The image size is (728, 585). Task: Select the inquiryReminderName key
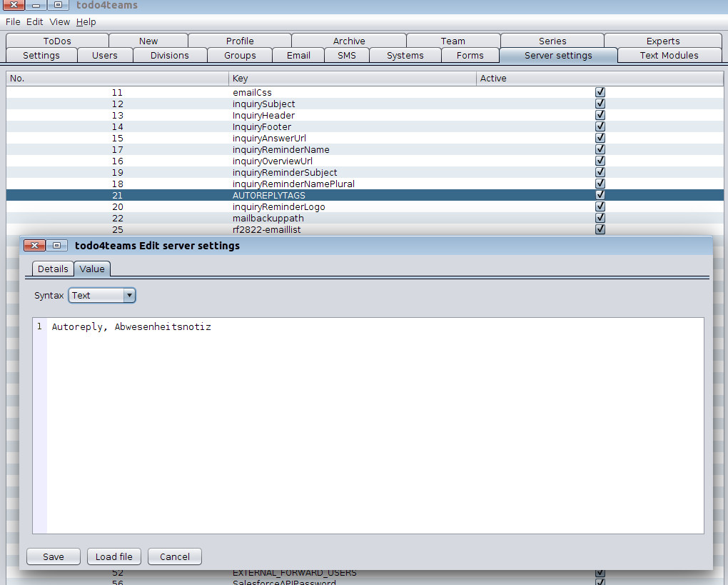point(281,149)
